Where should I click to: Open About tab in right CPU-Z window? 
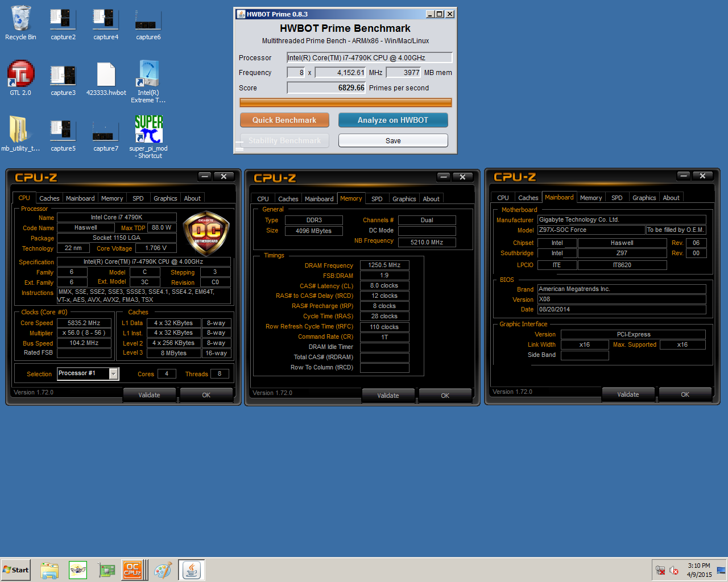click(x=671, y=198)
